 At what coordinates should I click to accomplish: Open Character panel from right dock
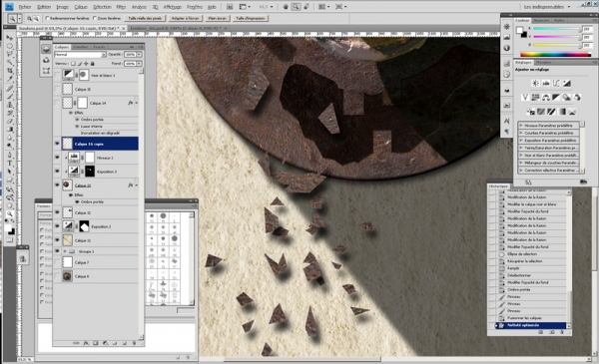pyautogui.click(x=506, y=121)
